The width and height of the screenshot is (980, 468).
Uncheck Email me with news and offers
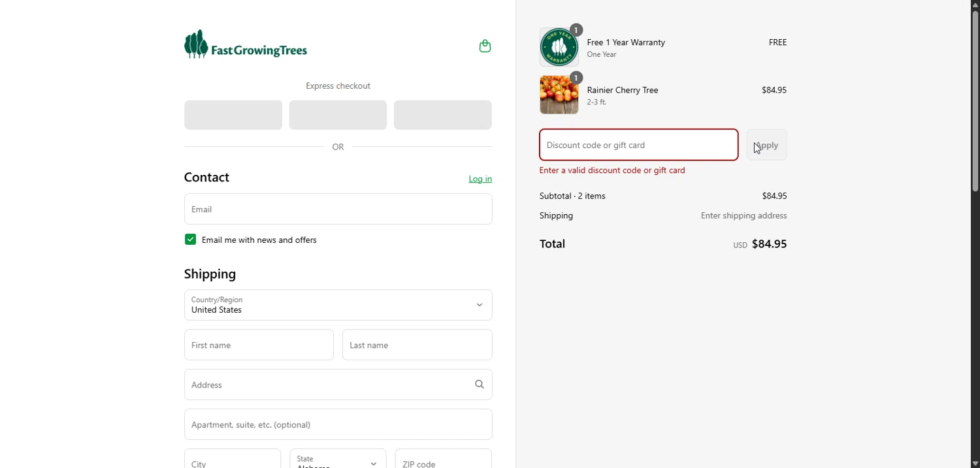190,240
